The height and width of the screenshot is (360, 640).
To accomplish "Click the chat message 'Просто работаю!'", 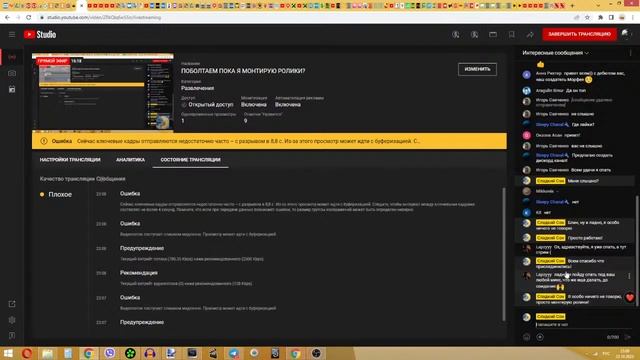I will pyautogui.click(x=585, y=238).
